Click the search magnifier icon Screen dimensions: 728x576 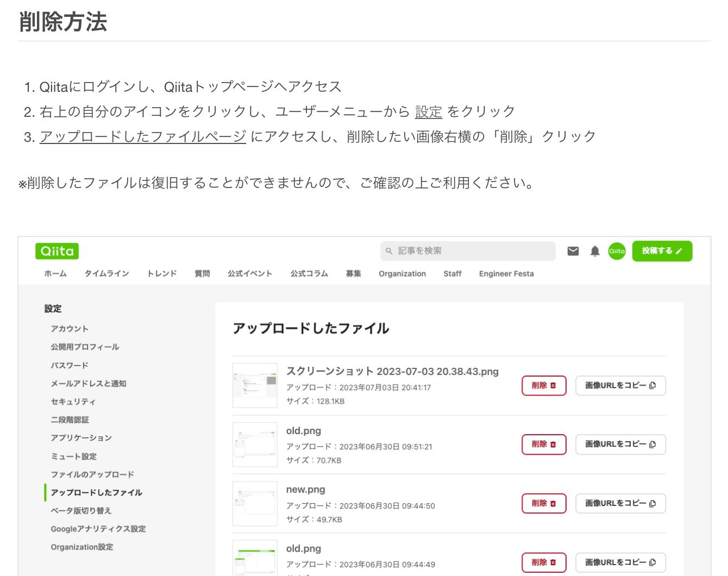[389, 251]
